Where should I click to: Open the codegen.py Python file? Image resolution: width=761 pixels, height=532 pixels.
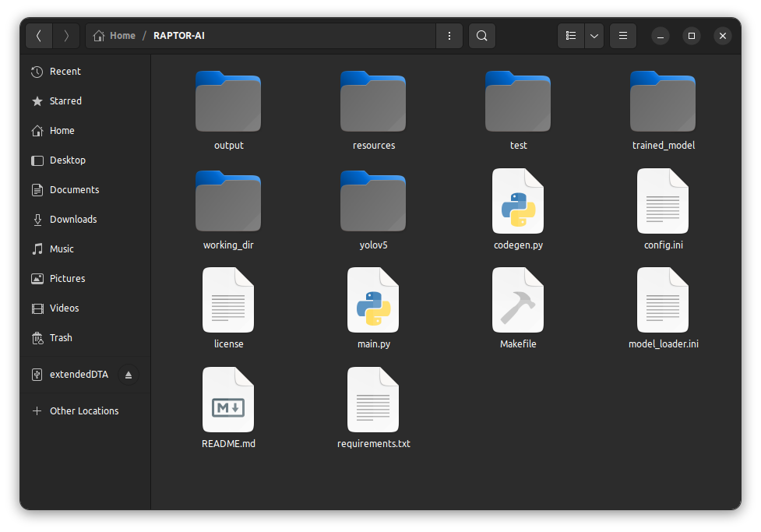(x=518, y=201)
